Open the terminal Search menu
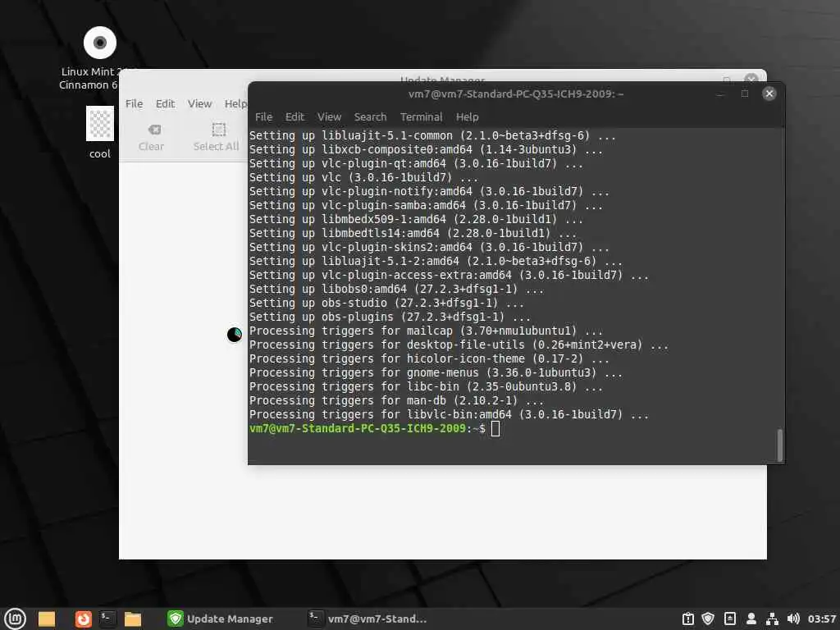The image size is (840, 630). 370,116
